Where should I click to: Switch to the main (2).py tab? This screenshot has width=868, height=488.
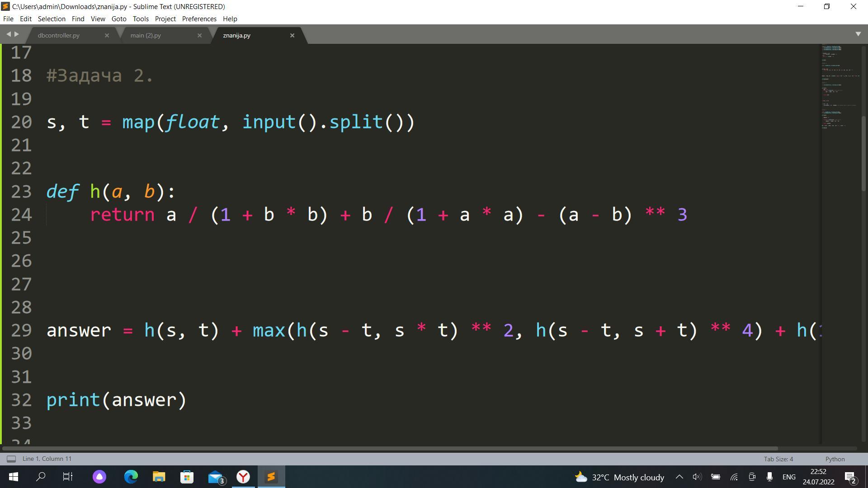146,35
